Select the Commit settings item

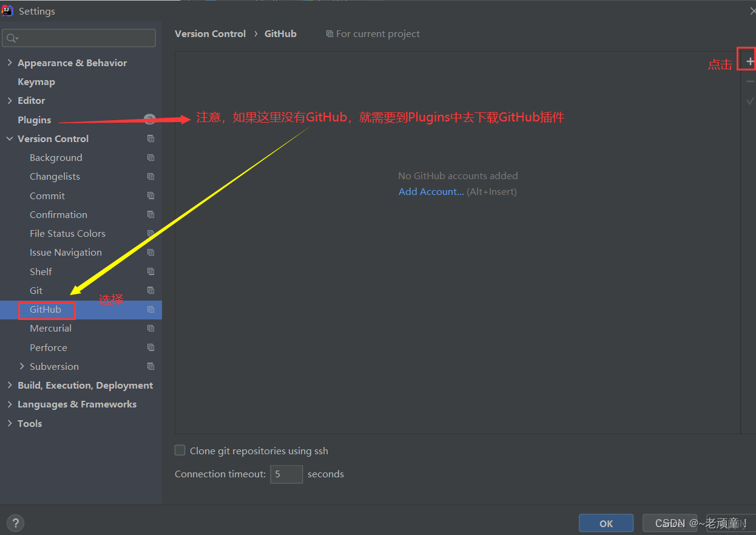click(x=47, y=196)
